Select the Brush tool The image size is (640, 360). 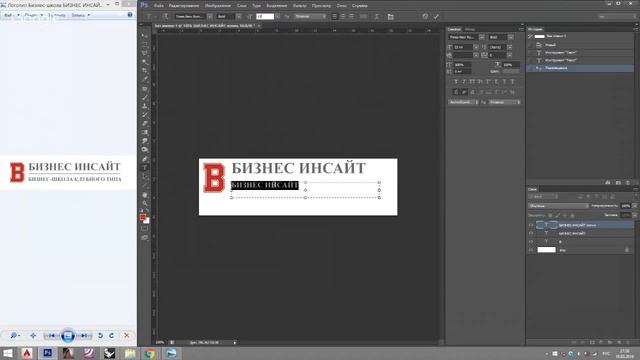[144, 97]
